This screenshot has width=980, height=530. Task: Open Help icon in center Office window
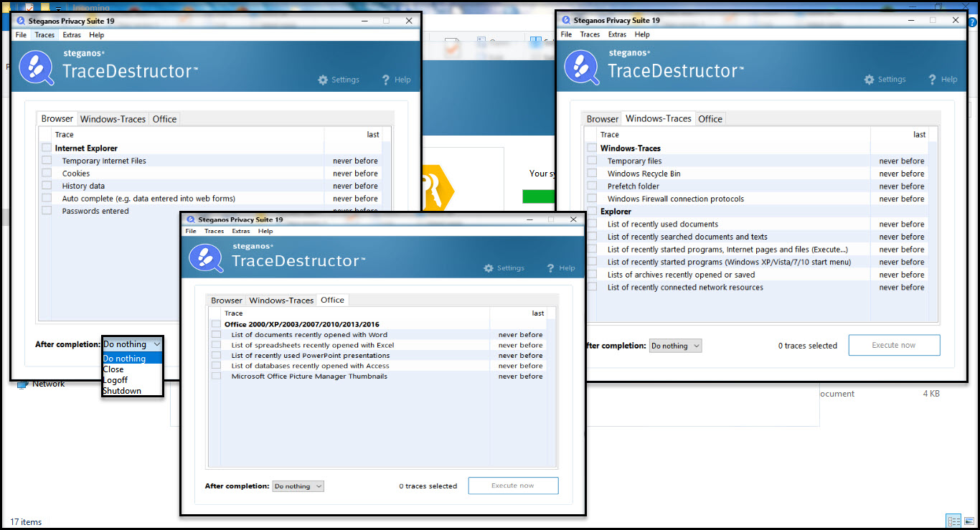point(552,268)
